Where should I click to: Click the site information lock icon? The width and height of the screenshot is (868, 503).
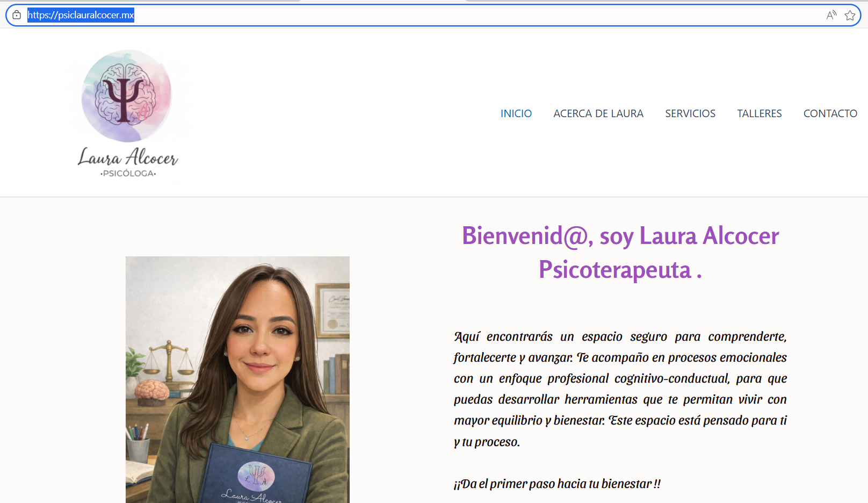click(x=17, y=15)
